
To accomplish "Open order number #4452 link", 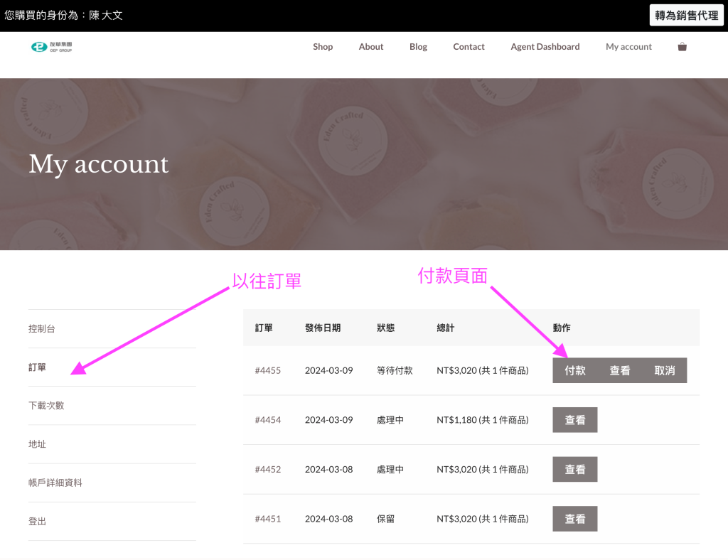I will (x=268, y=470).
